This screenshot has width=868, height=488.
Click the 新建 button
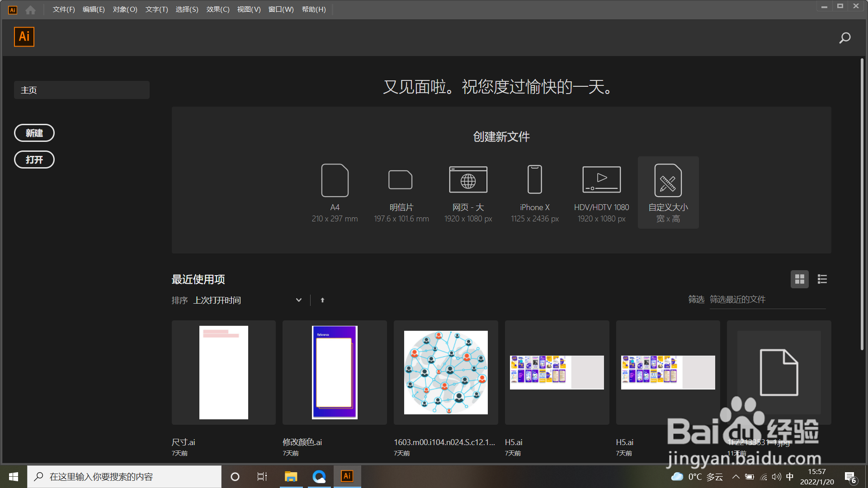click(x=34, y=133)
